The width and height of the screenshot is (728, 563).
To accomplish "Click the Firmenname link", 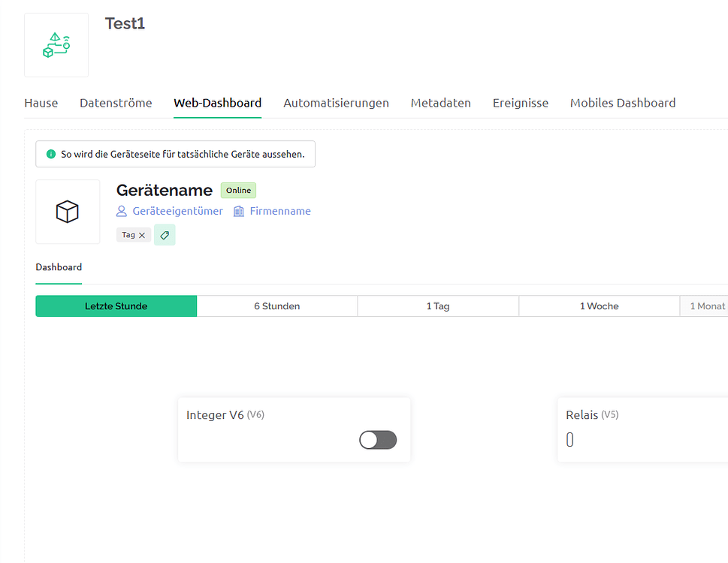I will pyautogui.click(x=279, y=212).
